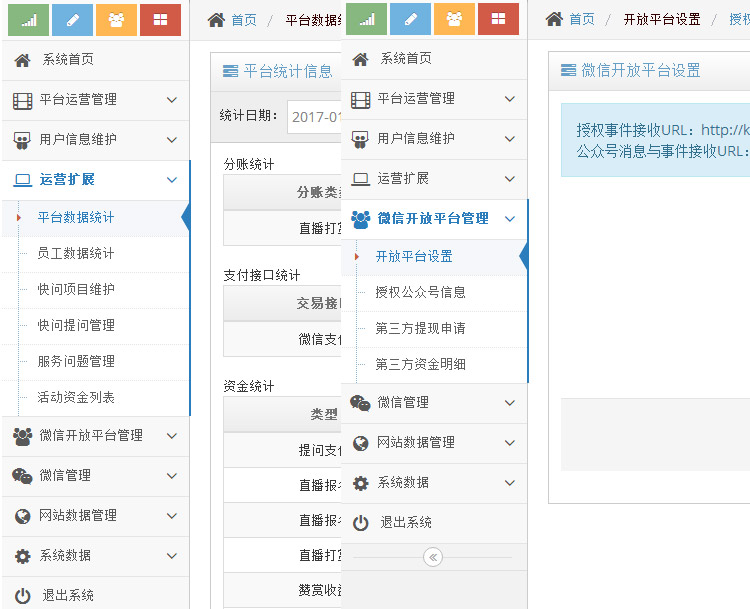Click 退出系统 label in right sidebar
Image resolution: width=750 pixels, height=609 pixels.
click(406, 522)
